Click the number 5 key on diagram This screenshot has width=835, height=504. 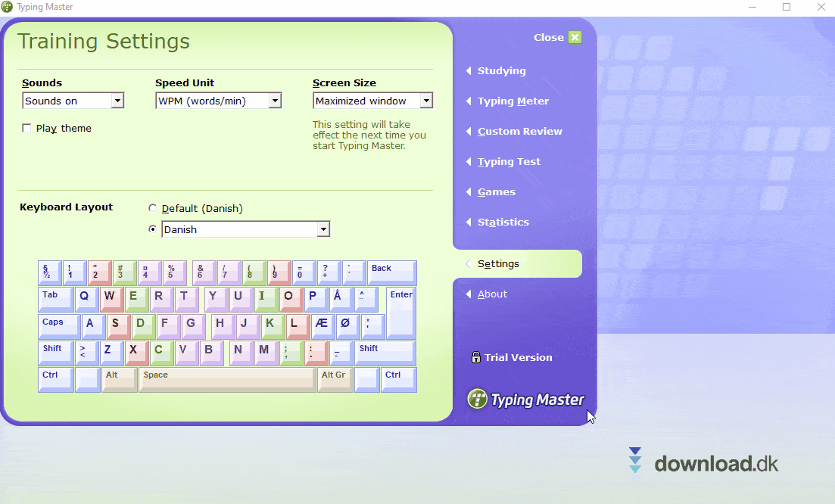pos(175,272)
